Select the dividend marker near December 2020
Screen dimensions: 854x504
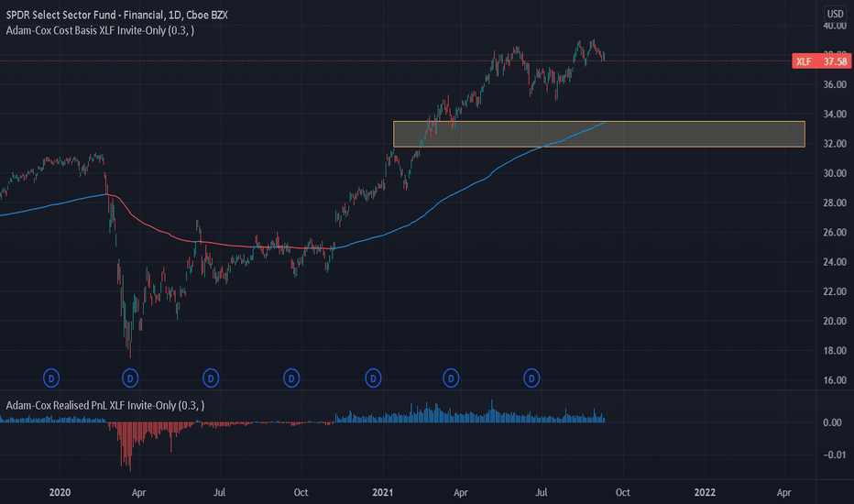(x=373, y=378)
